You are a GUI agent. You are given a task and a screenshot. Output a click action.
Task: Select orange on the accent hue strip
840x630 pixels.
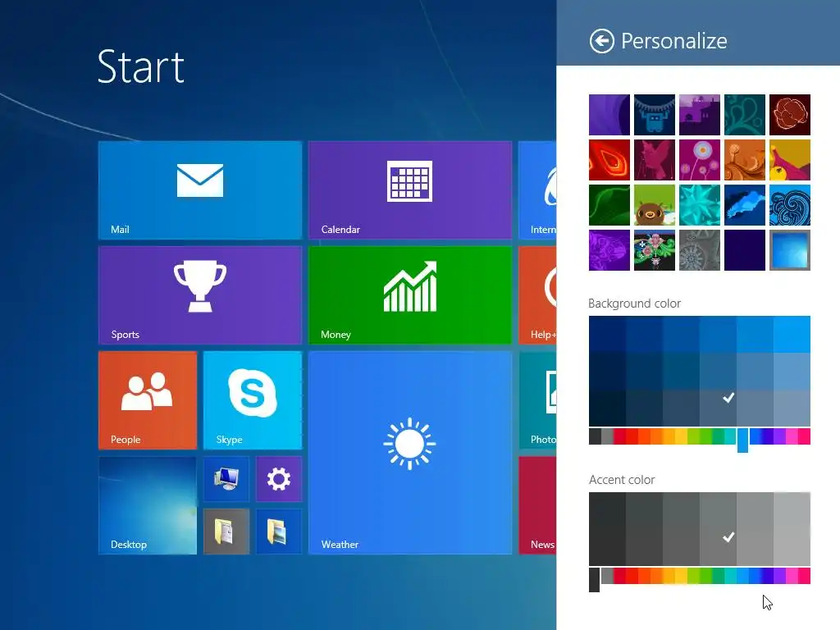point(656,576)
